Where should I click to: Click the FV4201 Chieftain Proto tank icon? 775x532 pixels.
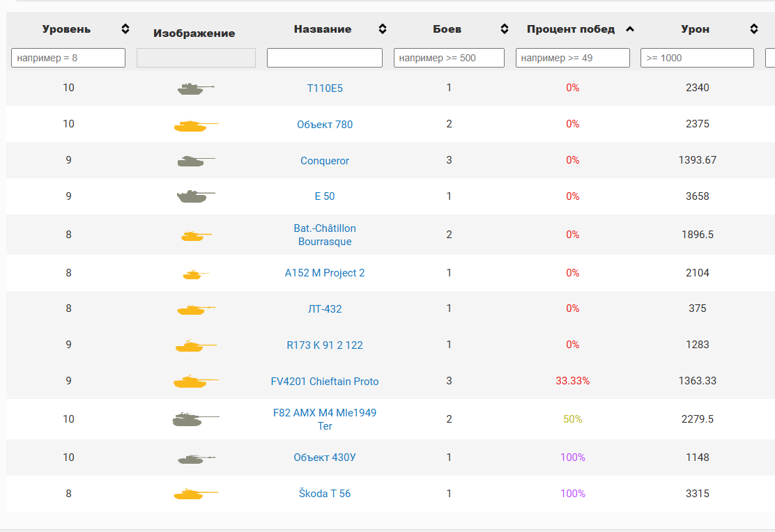[x=196, y=381]
